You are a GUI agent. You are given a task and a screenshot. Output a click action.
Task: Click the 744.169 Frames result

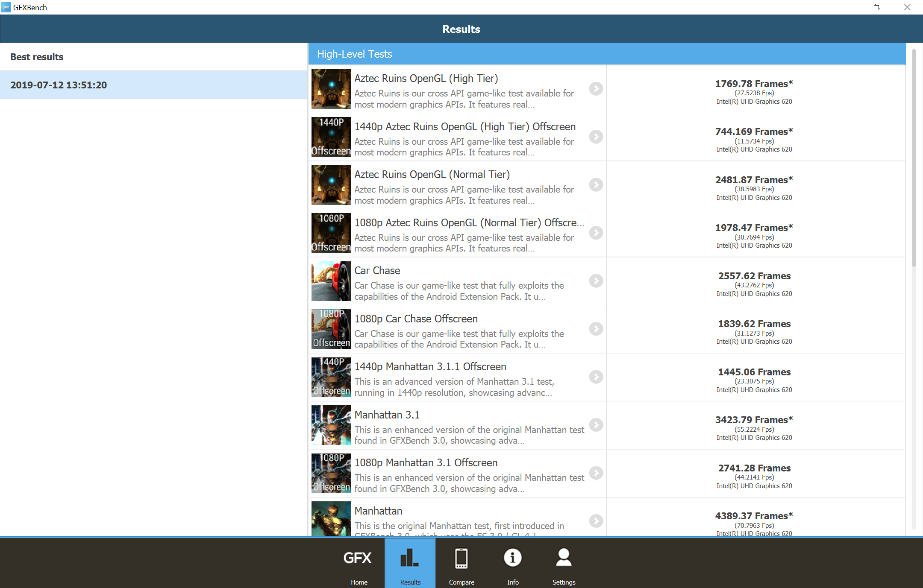point(754,132)
